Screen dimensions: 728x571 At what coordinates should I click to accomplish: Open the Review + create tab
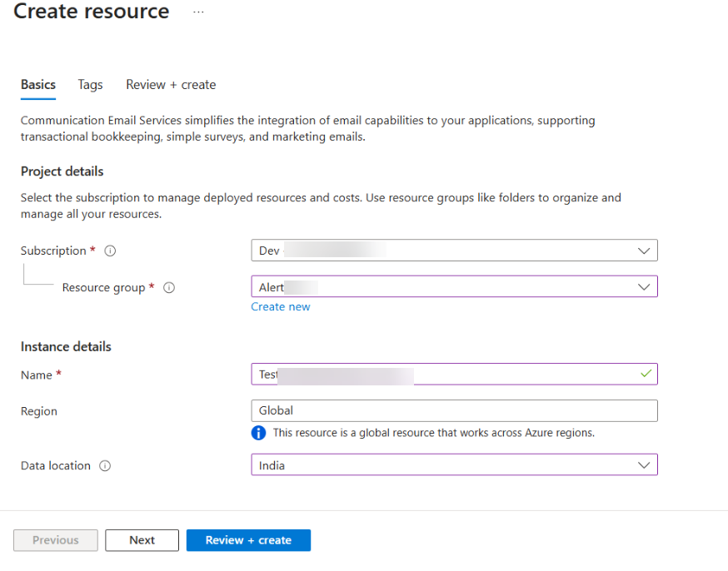[x=171, y=85]
